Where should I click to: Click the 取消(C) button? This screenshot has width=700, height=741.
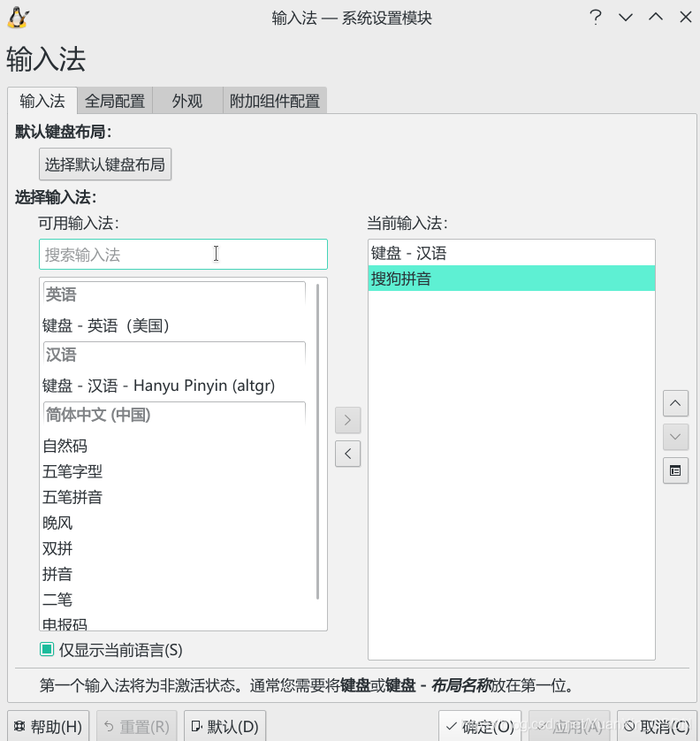[658, 726]
